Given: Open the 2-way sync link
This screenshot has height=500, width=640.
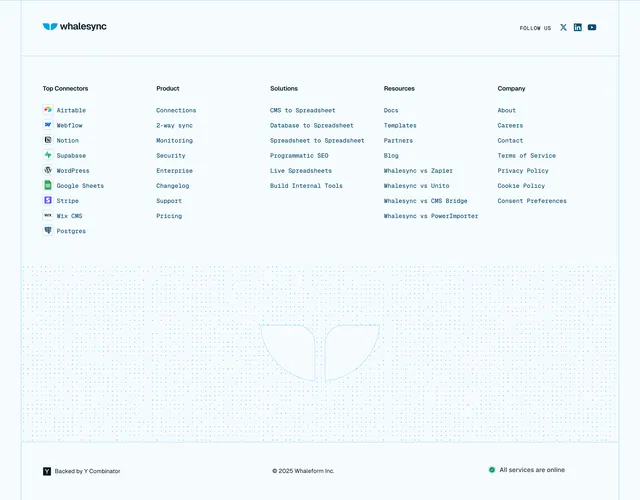Looking at the screenshot, I should tap(174, 125).
